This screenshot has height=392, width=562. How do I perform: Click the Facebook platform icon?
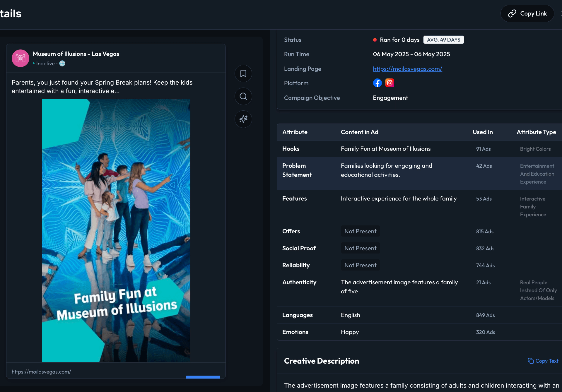click(x=377, y=83)
